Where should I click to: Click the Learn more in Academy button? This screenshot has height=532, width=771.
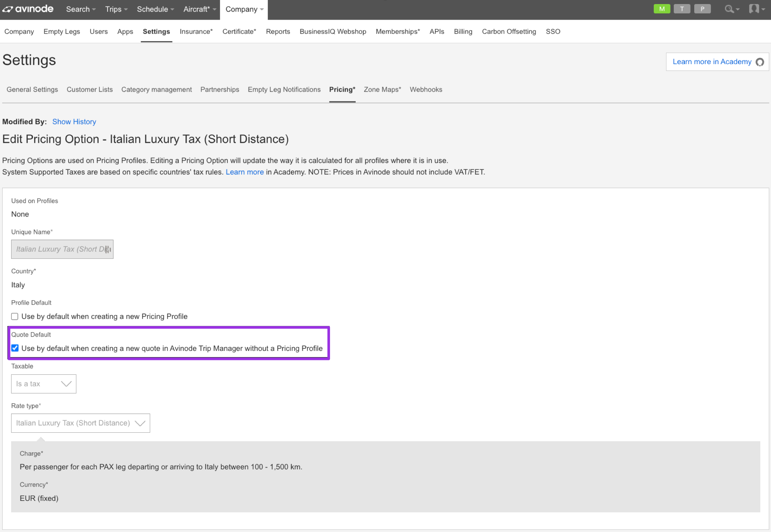pos(717,62)
